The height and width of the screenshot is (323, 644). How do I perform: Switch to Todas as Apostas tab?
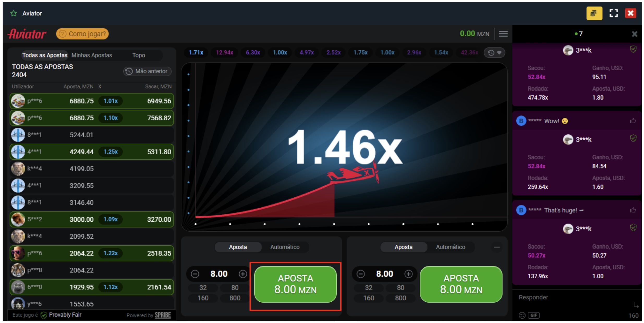(x=45, y=55)
